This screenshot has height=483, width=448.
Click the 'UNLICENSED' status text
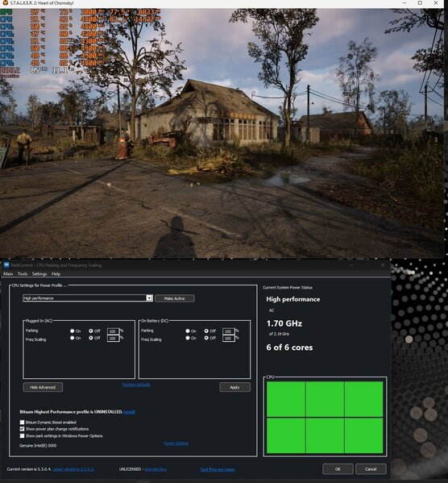click(130, 469)
